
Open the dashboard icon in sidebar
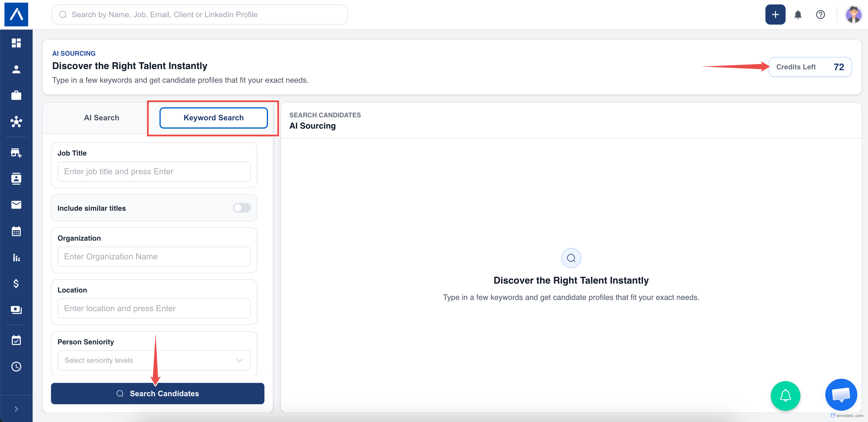pyautogui.click(x=16, y=43)
